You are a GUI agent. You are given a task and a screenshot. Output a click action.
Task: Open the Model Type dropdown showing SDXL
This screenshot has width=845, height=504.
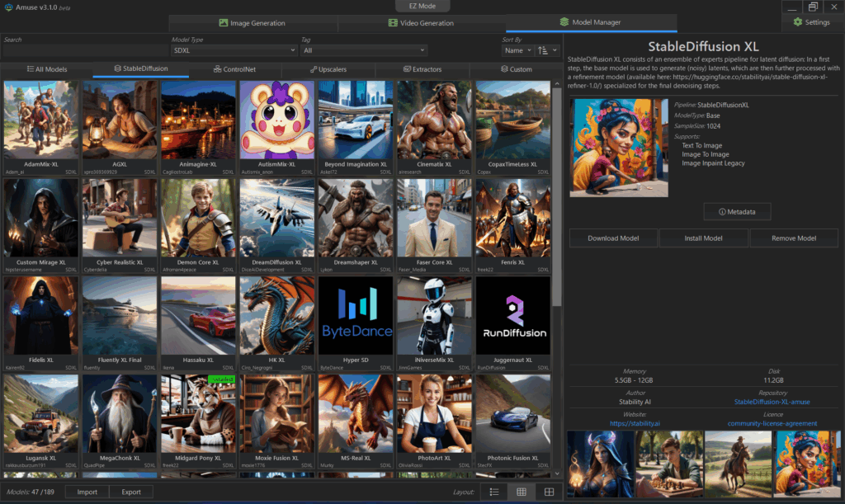234,50
